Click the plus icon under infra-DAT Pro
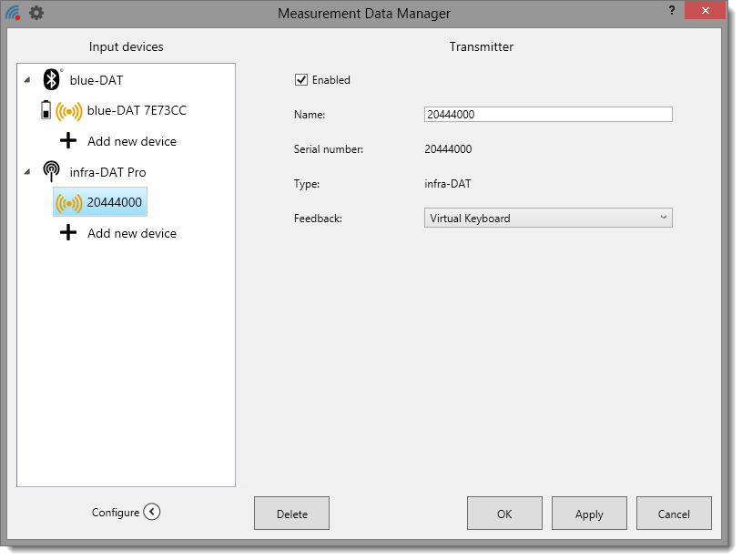This screenshot has height=560, width=742. [68, 233]
